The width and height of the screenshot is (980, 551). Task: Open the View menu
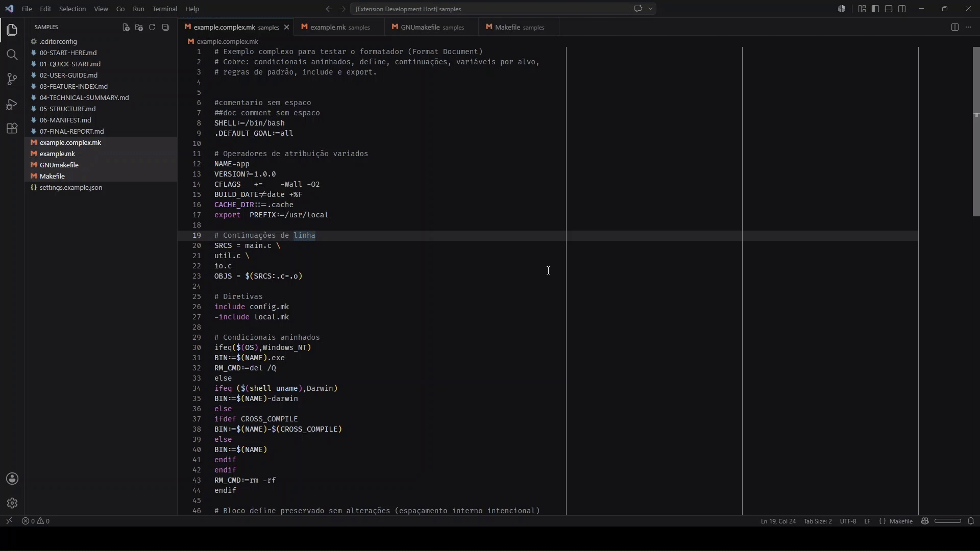tap(101, 9)
